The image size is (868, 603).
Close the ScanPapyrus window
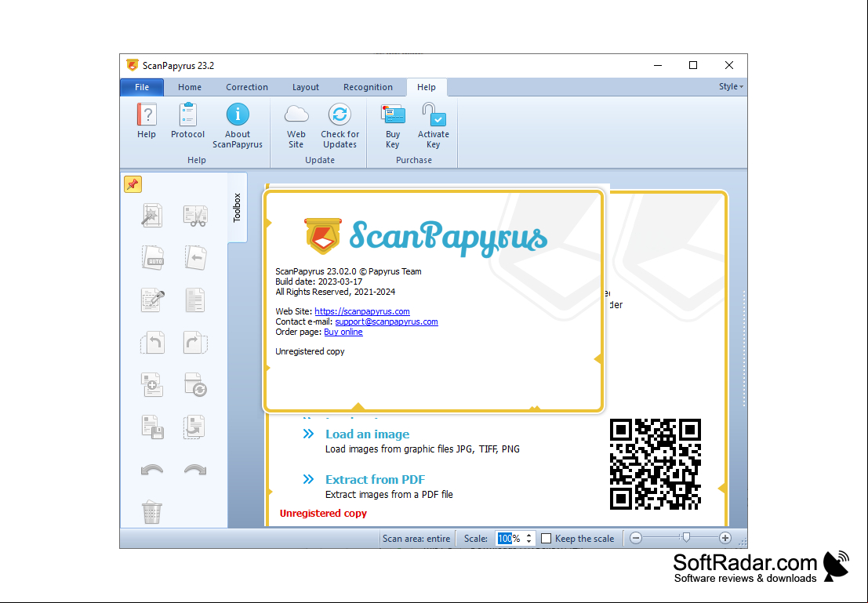729,65
